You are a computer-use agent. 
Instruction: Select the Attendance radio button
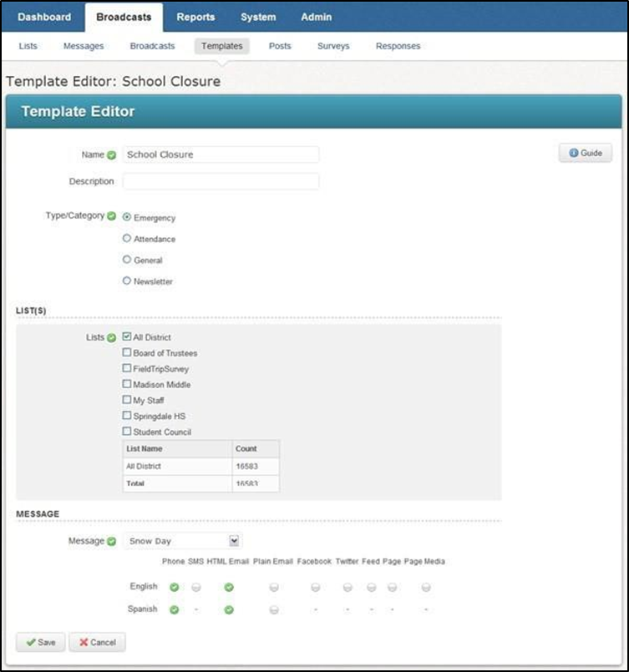pos(127,239)
